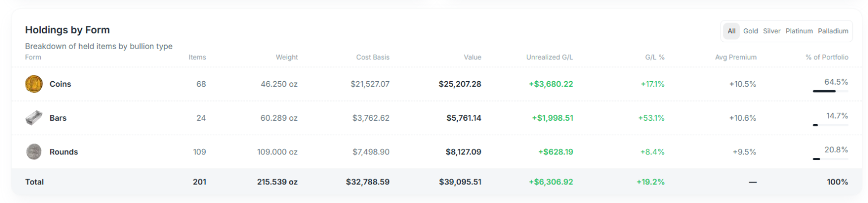Click the Items column header
The width and height of the screenshot is (868, 203).
197,57
